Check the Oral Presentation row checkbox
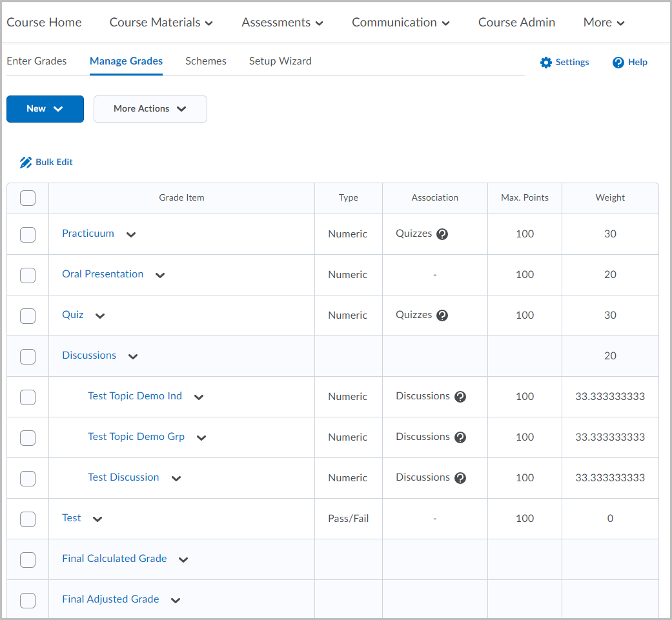This screenshot has height=620, width=672. pos(28,275)
